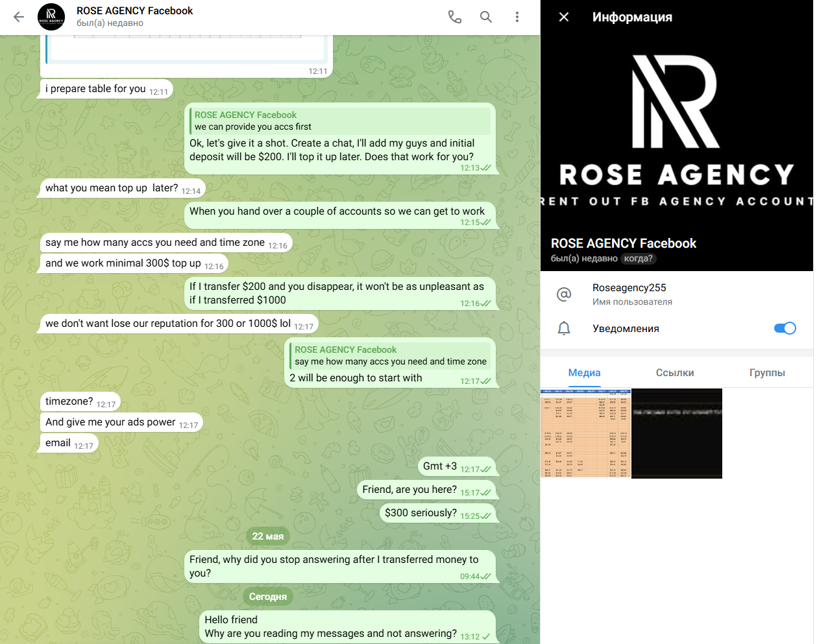Click 'Имя пользователя' label
The height and width of the screenshot is (644, 817).
[x=632, y=302]
